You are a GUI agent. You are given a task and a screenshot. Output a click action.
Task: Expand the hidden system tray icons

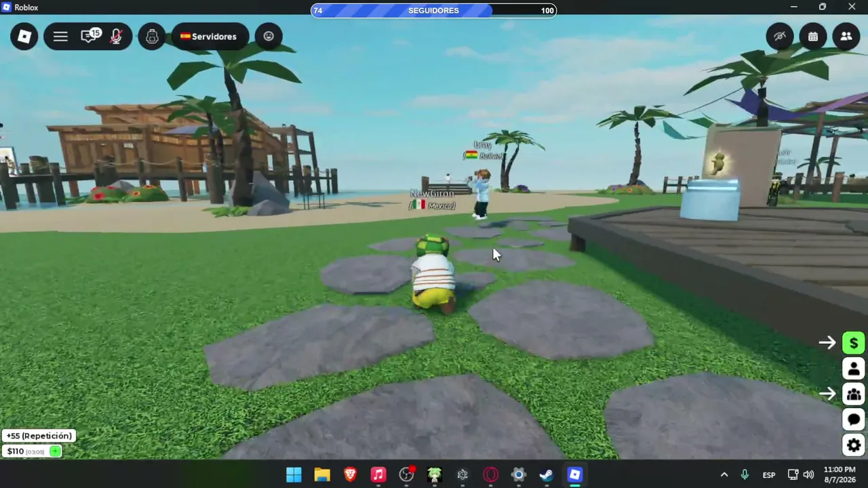click(x=724, y=475)
